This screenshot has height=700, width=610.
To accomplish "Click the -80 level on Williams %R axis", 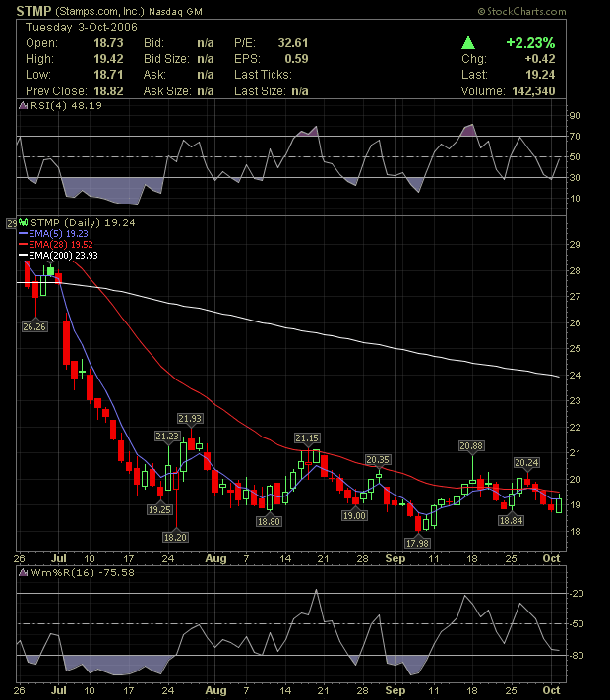I will coord(577,656).
